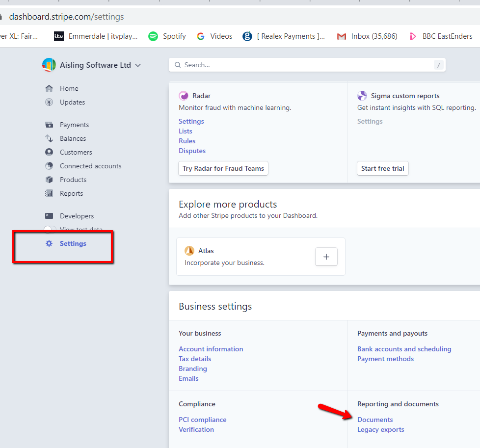
Task: Click the Balances arrows icon
Action: pyautogui.click(x=49, y=139)
